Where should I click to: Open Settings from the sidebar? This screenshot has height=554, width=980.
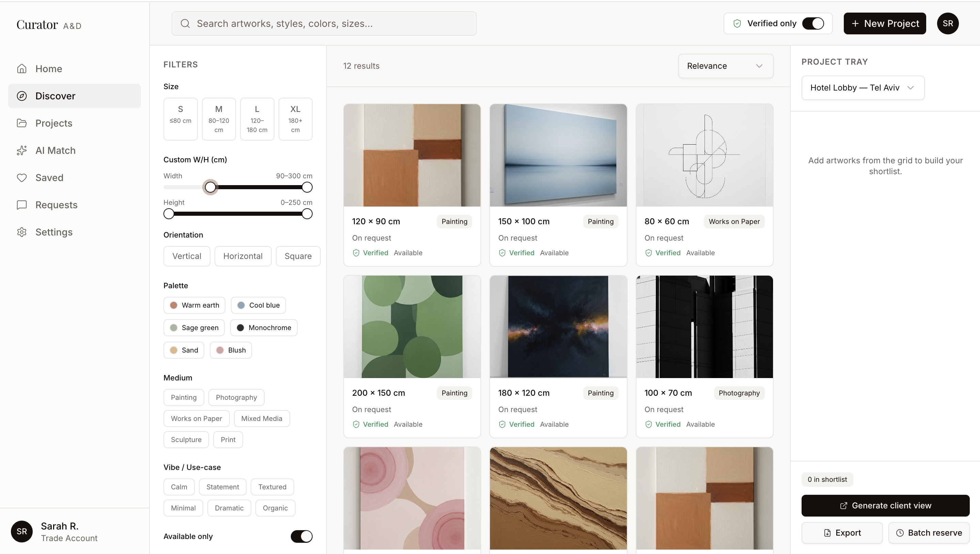point(75,232)
